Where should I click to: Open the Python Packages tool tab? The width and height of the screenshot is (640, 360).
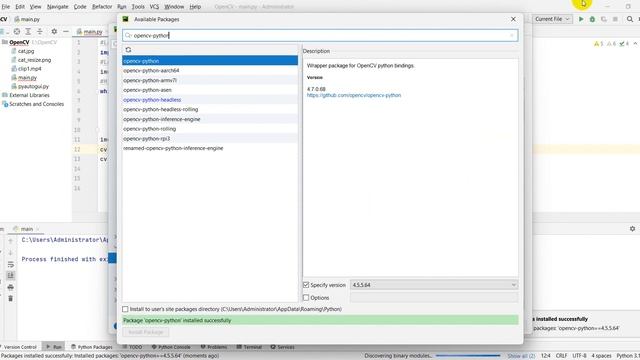92,347
